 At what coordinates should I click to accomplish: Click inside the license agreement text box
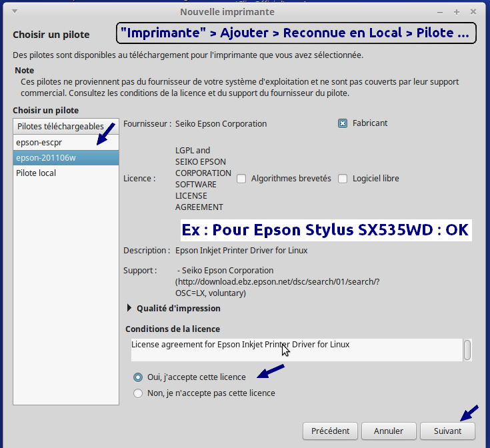tap(293, 349)
